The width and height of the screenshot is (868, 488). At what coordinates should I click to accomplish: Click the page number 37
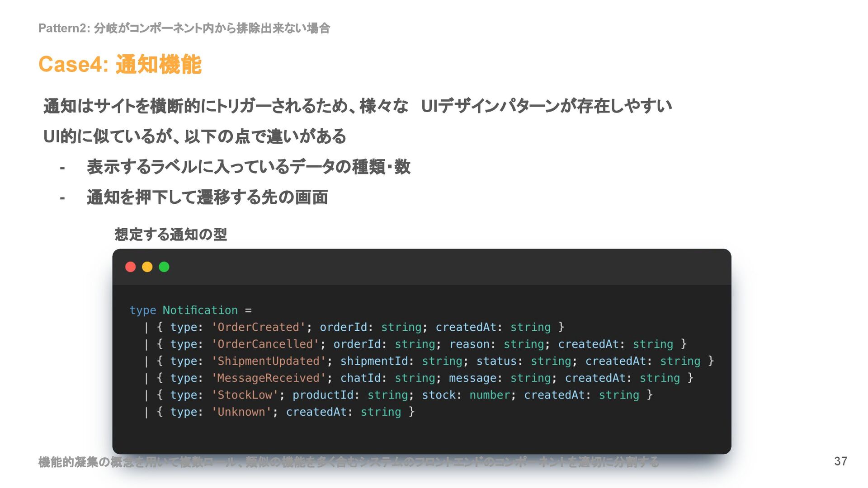coord(840,461)
